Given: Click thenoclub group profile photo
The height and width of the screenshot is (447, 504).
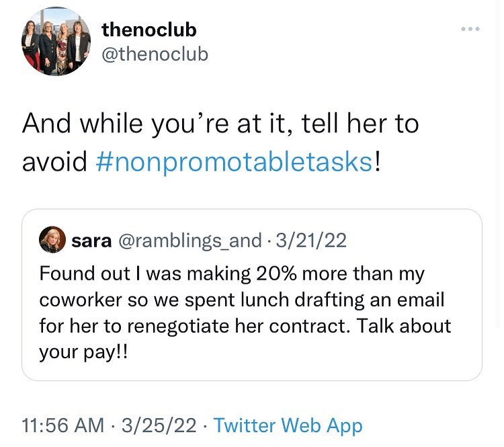Looking at the screenshot, I should click(56, 41).
